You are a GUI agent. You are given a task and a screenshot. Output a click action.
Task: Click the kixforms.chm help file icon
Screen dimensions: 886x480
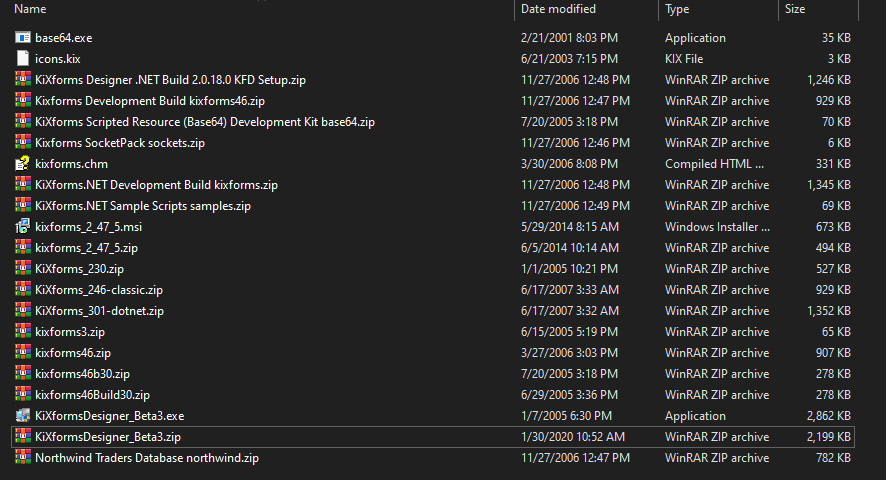pos(23,164)
